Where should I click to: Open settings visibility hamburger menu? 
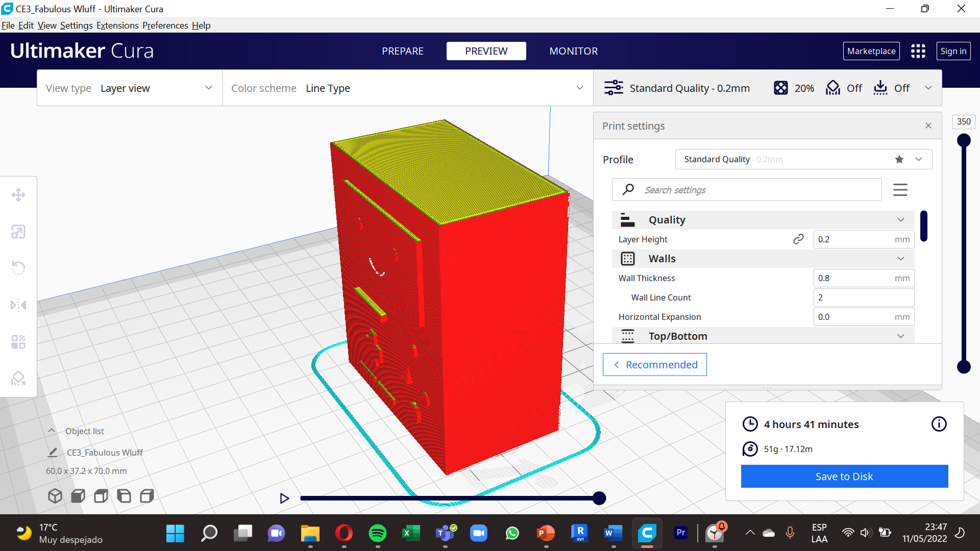(900, 190)
